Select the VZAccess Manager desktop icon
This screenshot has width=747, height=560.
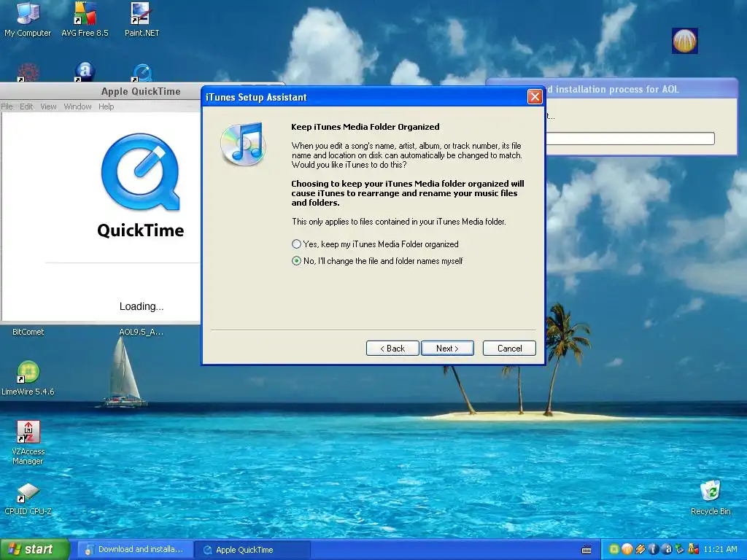28,443
